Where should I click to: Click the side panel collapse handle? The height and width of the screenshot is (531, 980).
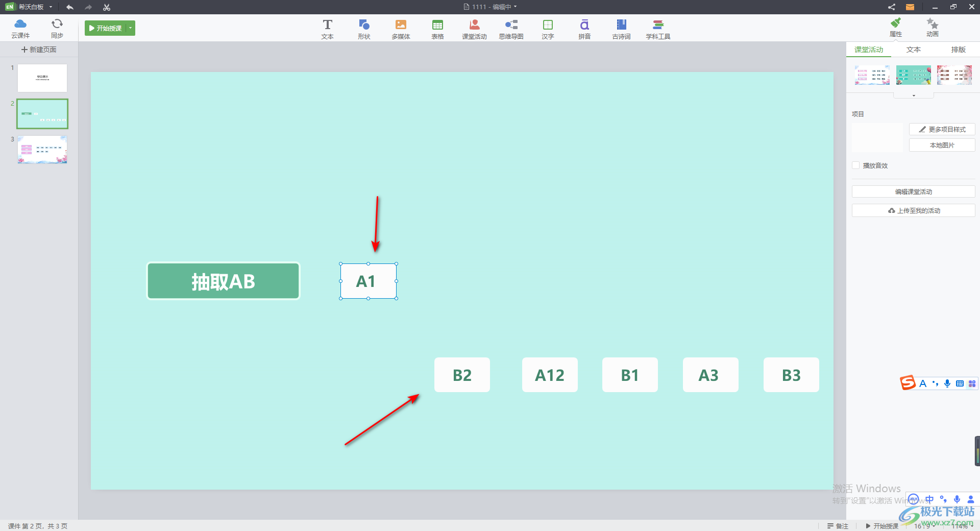977,451
